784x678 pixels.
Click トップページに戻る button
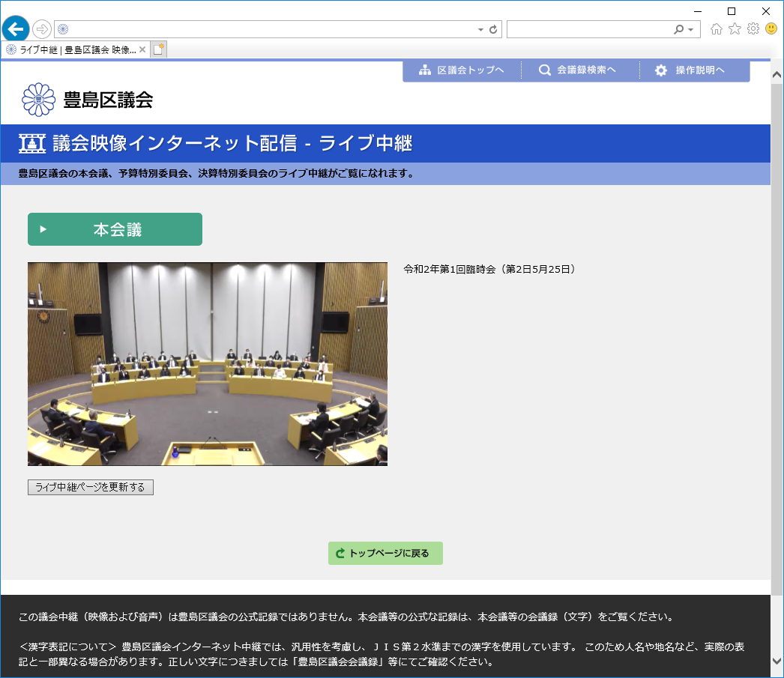pyautogui.click(x=385, y=553)
